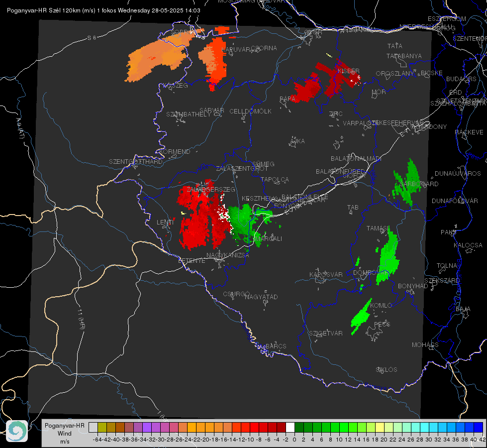The height and width of the screenshot is (448, 487).
Task: Click the '11 (HR)' road label
Action: (x=81, y=319)
